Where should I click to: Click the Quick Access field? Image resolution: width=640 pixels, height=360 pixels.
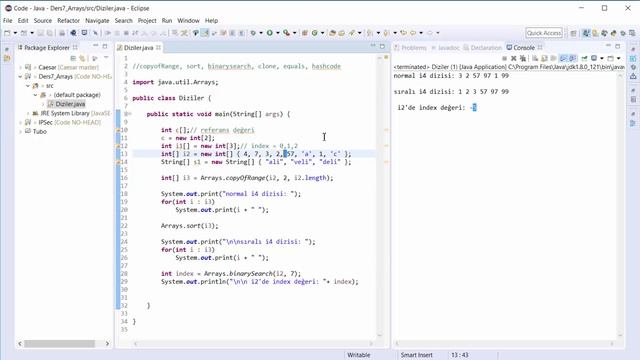(544, 33)
